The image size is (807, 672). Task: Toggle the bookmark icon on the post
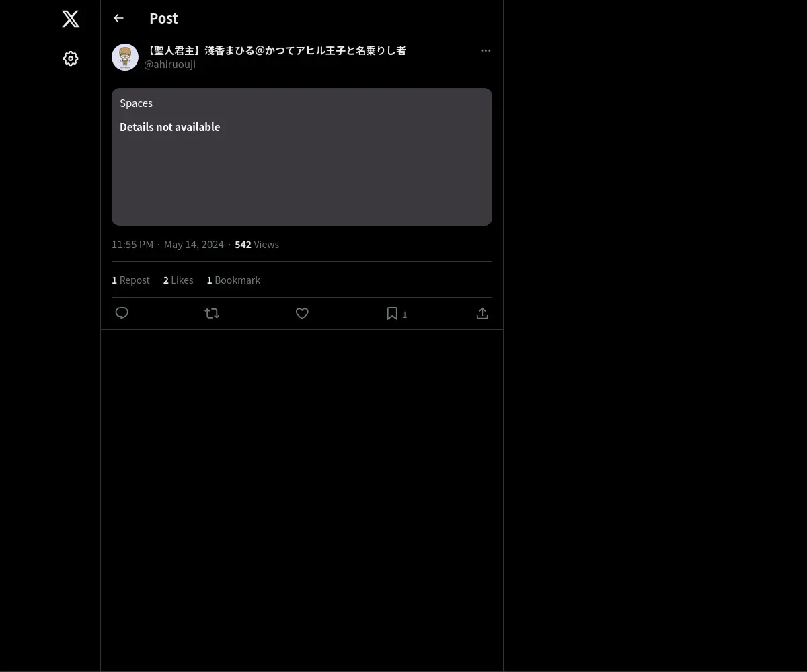tap(392, 313)
